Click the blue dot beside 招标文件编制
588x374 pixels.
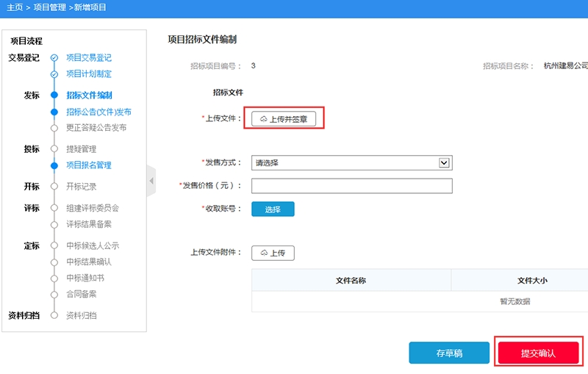coord(54,95)
